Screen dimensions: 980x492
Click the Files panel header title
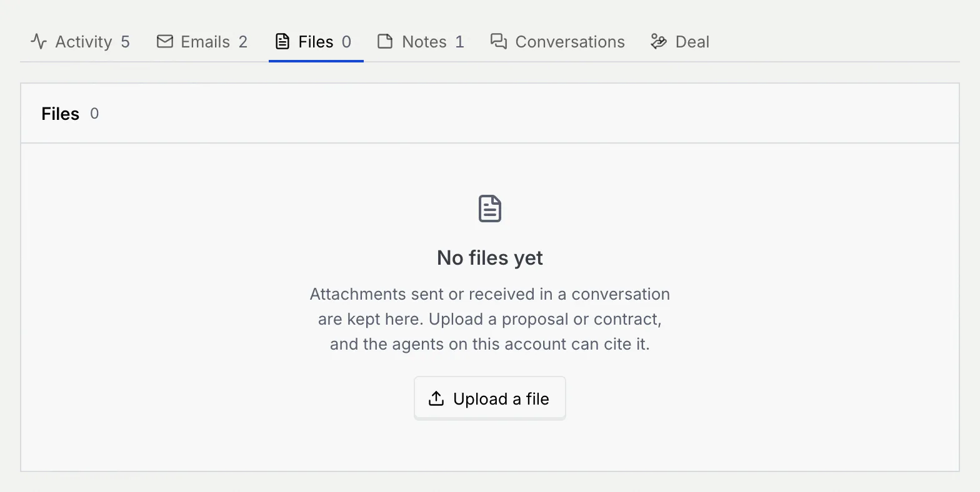pyautogui.click(x=61, y=114)
